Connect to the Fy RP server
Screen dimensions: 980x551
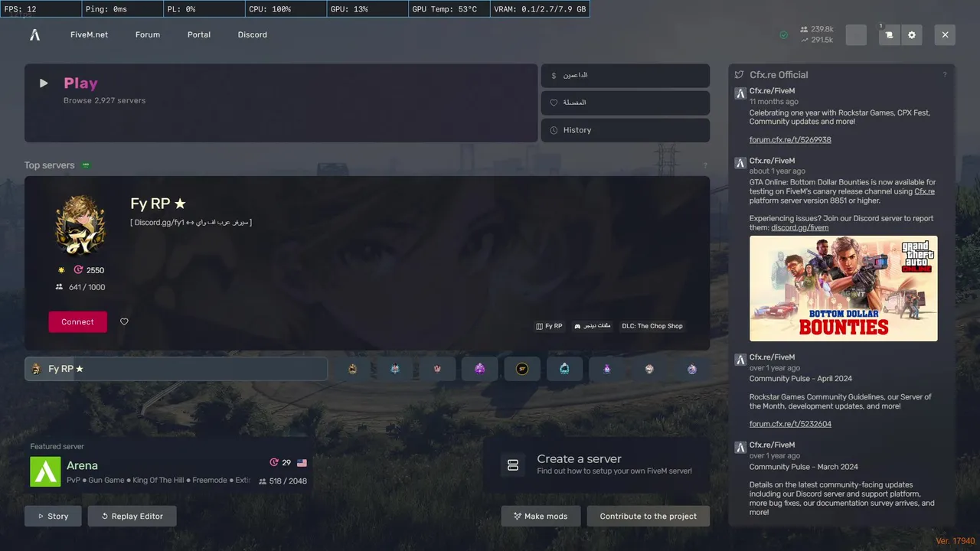78,322
